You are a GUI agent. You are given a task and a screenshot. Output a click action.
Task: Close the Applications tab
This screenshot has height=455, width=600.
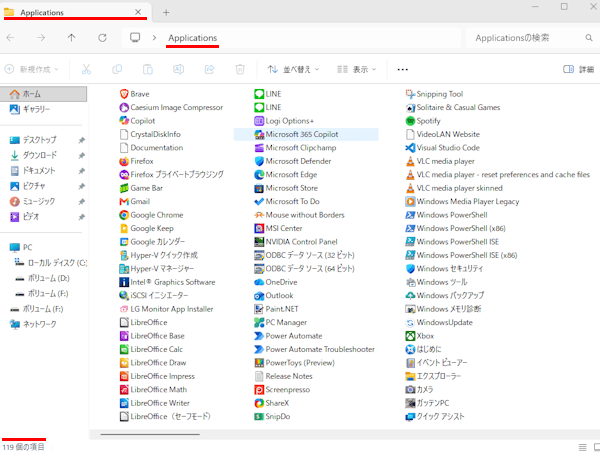click(138, 12)
